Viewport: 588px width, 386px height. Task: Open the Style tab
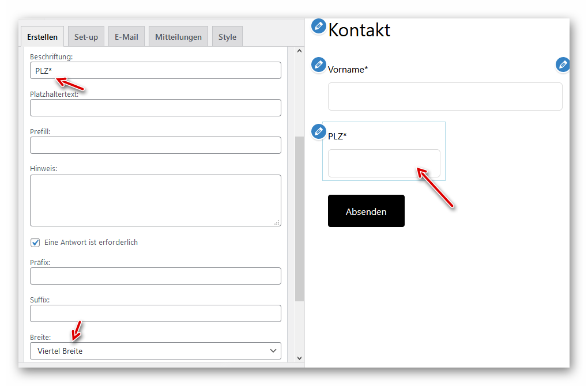click(x=227, y=37)
